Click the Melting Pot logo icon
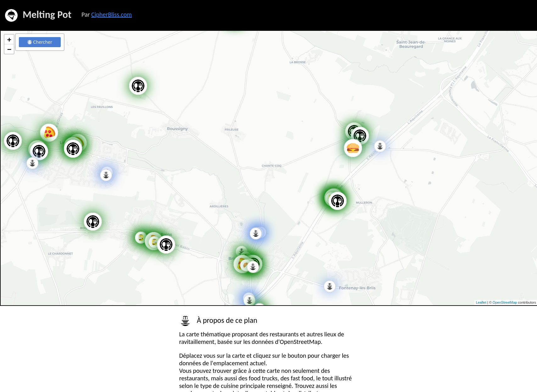Screen dimensions: 537x392 click(11, 15)
